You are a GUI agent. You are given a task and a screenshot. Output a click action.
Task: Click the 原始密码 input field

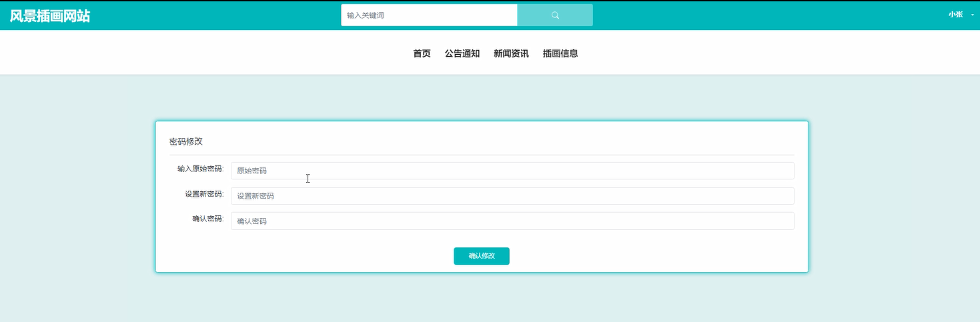(x=512, y=171)
